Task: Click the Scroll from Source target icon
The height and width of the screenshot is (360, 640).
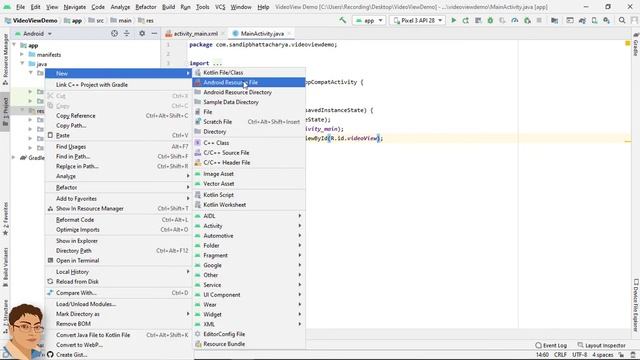Action: [114, 33]
